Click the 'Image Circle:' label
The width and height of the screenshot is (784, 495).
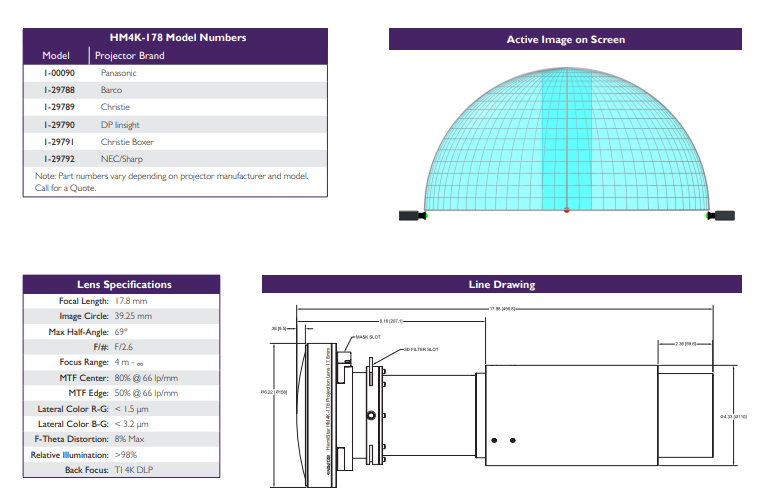point(84,316)
